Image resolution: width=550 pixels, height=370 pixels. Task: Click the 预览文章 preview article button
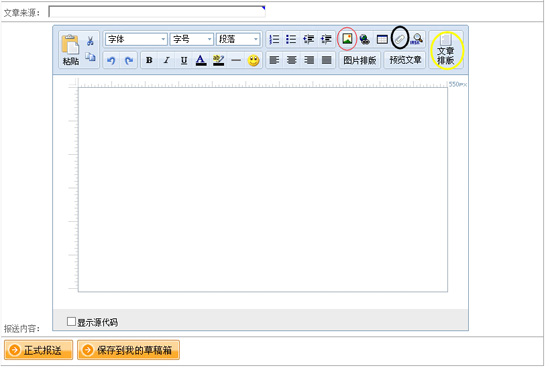tap(405, 60)
